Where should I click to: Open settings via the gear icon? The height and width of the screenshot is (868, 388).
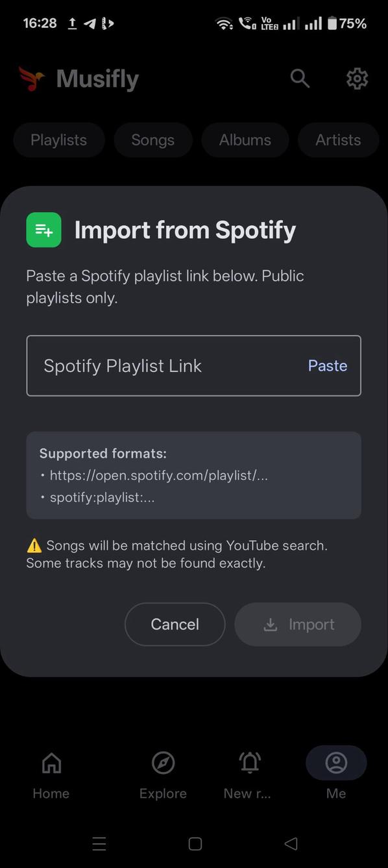(x=356, y=79)
